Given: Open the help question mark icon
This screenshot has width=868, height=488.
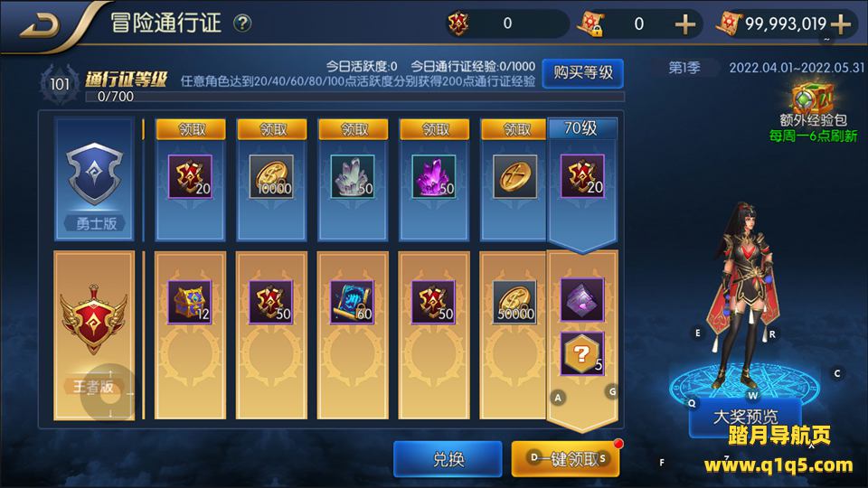Looking at the screenshot, I should point(242,23).
